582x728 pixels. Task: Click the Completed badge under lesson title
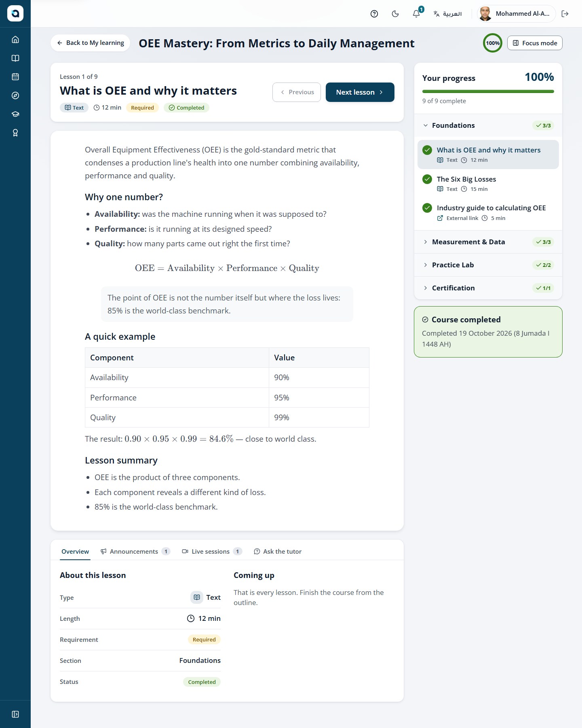coord(186,108)
